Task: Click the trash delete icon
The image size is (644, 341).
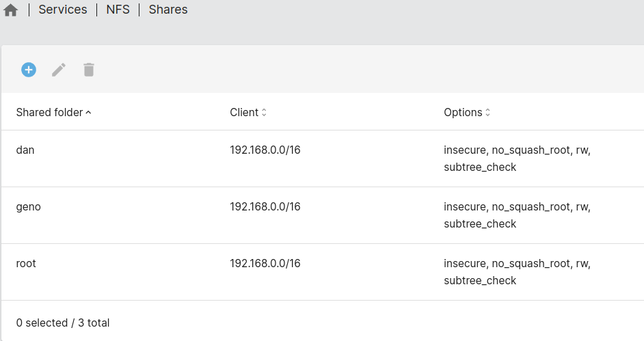Action: [89, 70]
